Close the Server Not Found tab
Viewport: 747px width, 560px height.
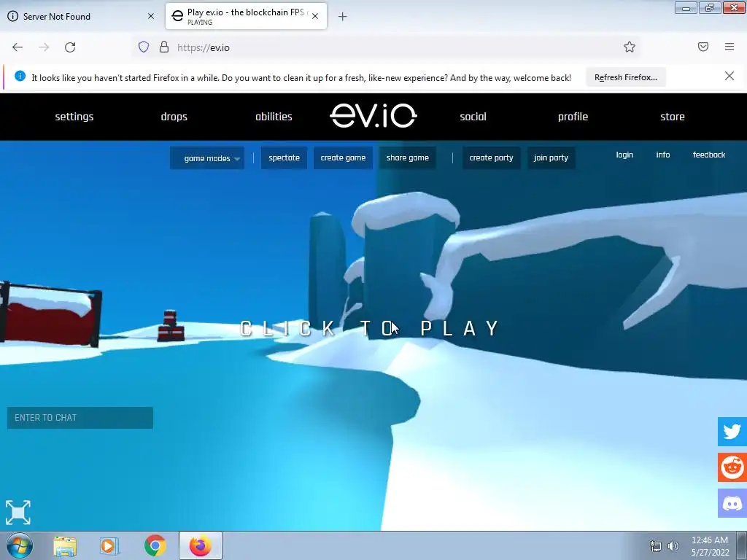tap(151, 16)
